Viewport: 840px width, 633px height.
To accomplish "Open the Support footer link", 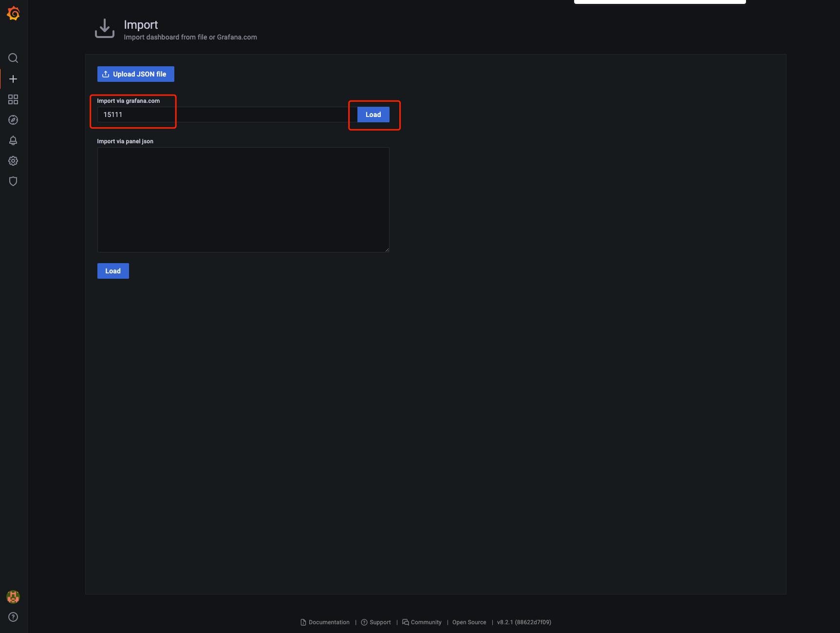I will [x=376, y=622].
